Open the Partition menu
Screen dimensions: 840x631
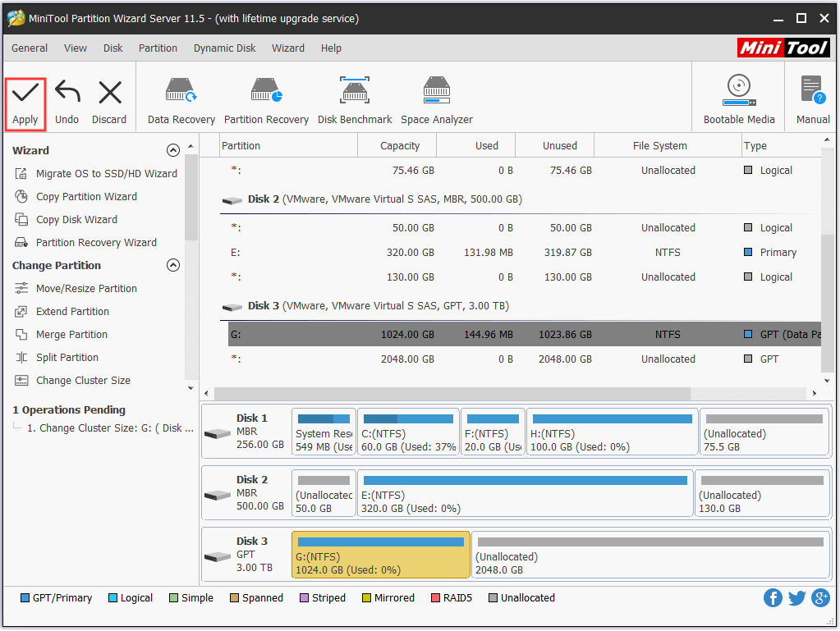point(158,48)
